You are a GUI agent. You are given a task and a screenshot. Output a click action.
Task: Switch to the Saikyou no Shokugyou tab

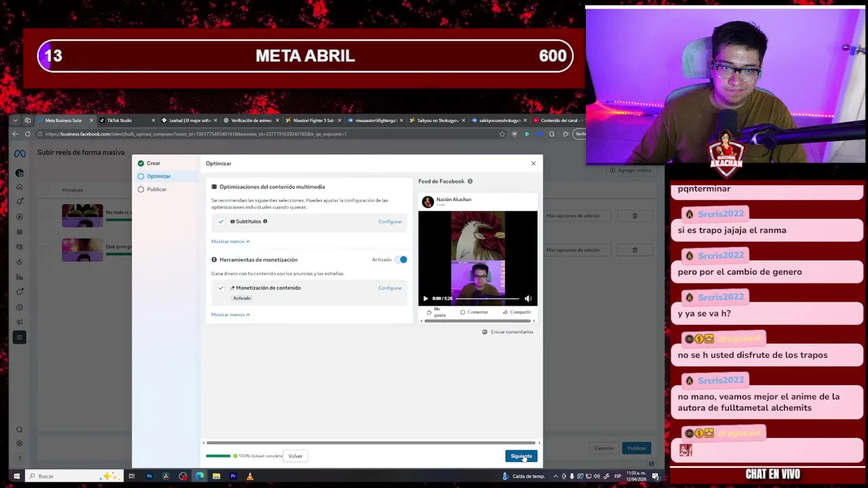point(437,121)
